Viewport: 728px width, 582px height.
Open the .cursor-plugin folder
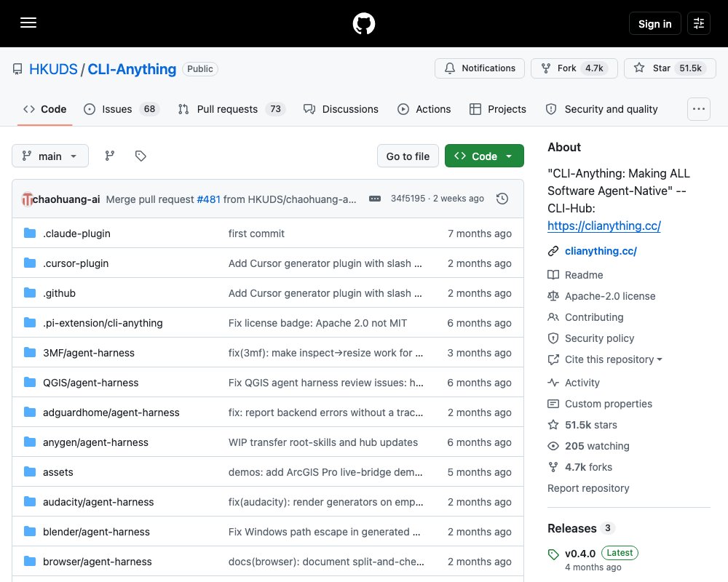coord(76,263)
